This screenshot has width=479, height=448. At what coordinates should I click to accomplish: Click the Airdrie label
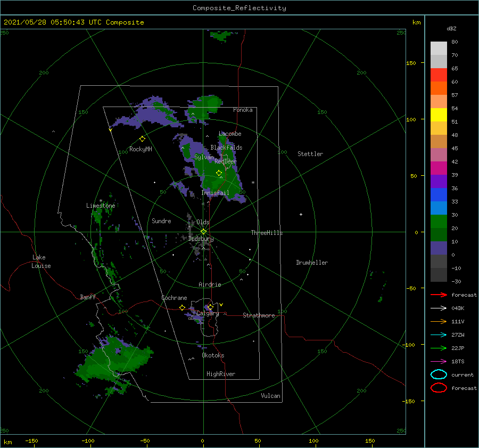210,284
